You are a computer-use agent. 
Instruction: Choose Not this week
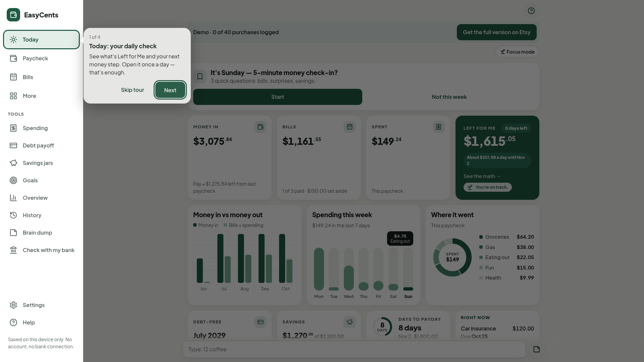(449, 97)
